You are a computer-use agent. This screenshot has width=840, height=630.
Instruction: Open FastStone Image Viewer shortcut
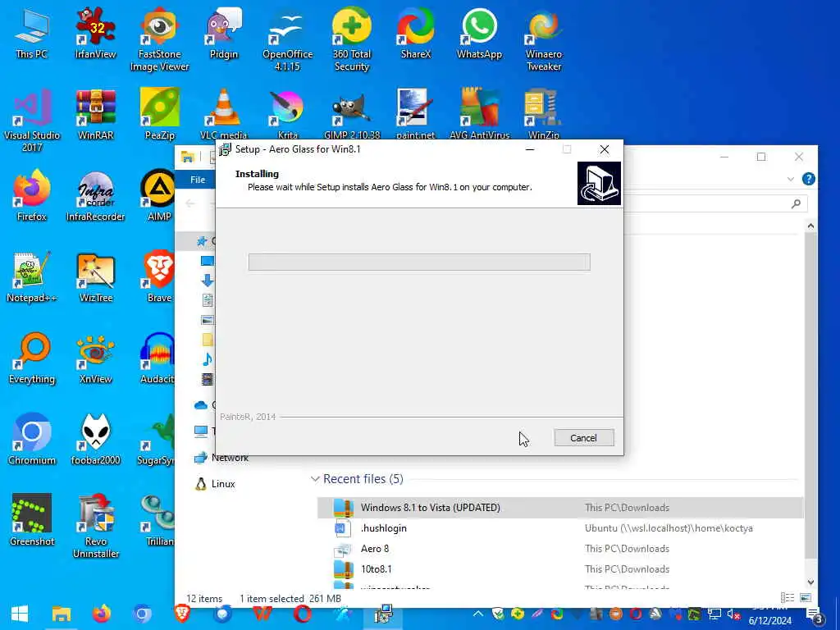[160, 39]
